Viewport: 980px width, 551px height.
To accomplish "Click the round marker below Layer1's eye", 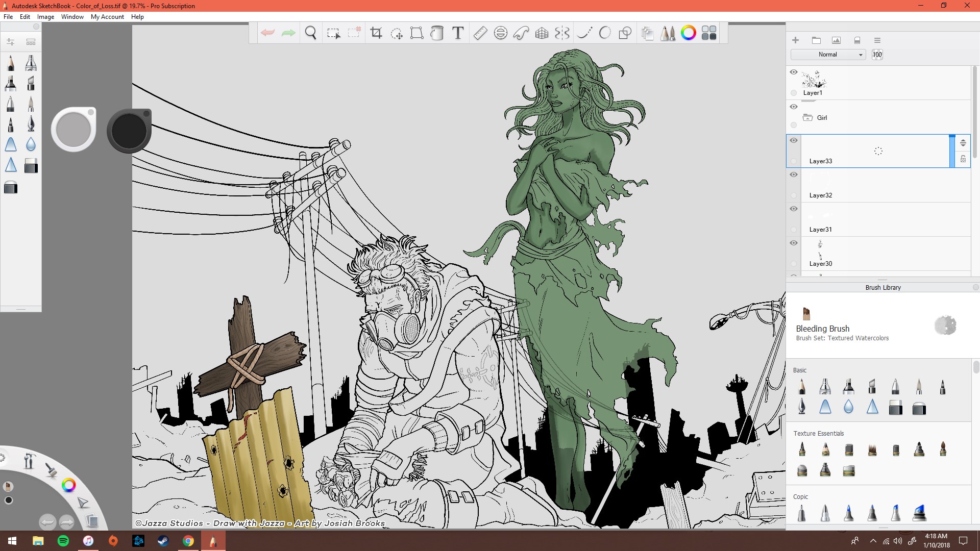I will (794, 93).
